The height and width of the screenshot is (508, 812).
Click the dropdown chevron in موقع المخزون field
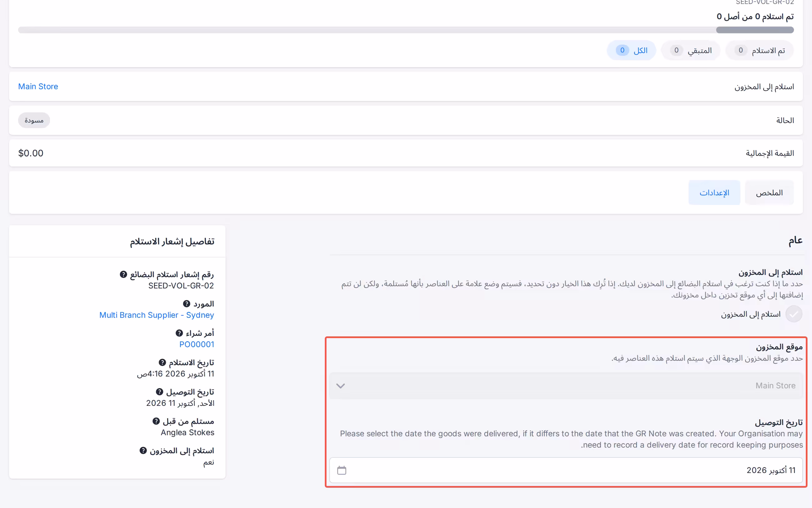point(340,386)
